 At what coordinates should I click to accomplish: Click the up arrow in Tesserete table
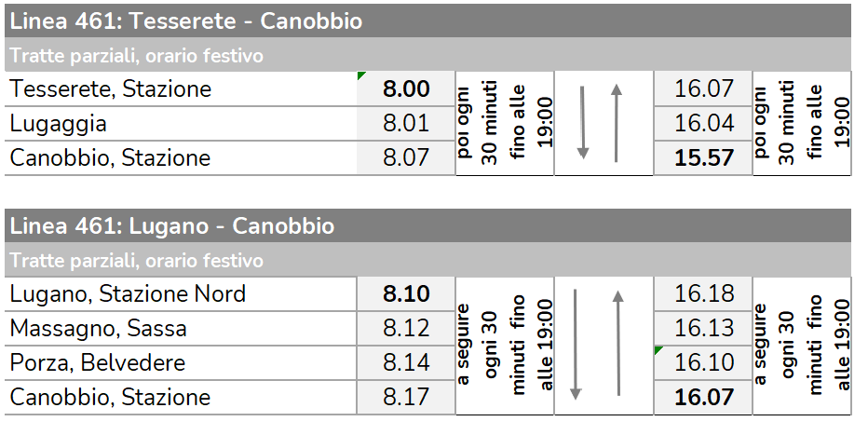tap(617, 122)
